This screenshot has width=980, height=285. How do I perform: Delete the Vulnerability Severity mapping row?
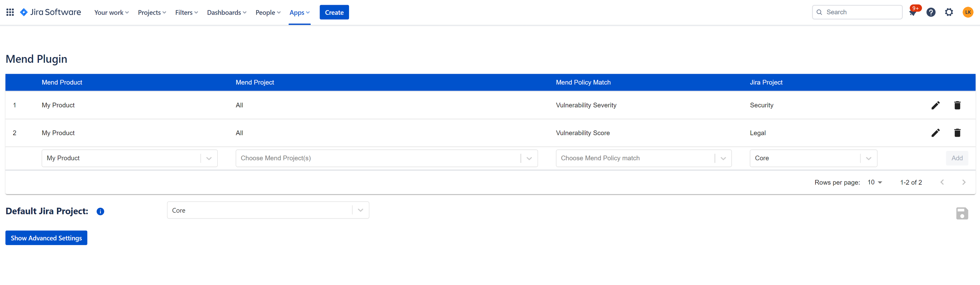[x=957, y=105]
